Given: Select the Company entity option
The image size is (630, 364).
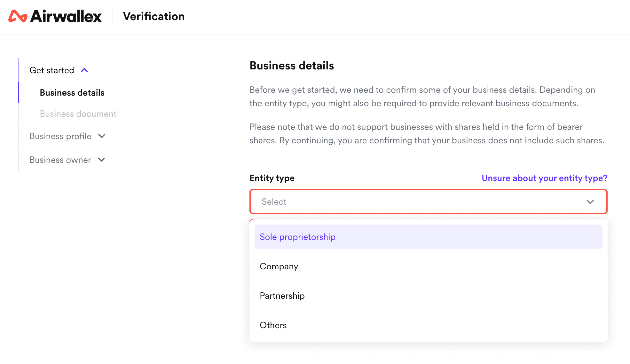Looking at the screenshot, I should (x=279, y=266).
